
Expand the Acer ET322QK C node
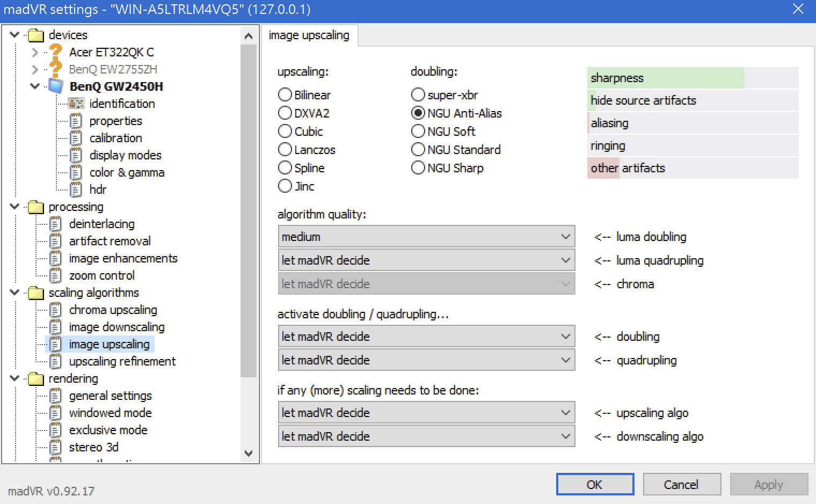click(x=35, y=52)
